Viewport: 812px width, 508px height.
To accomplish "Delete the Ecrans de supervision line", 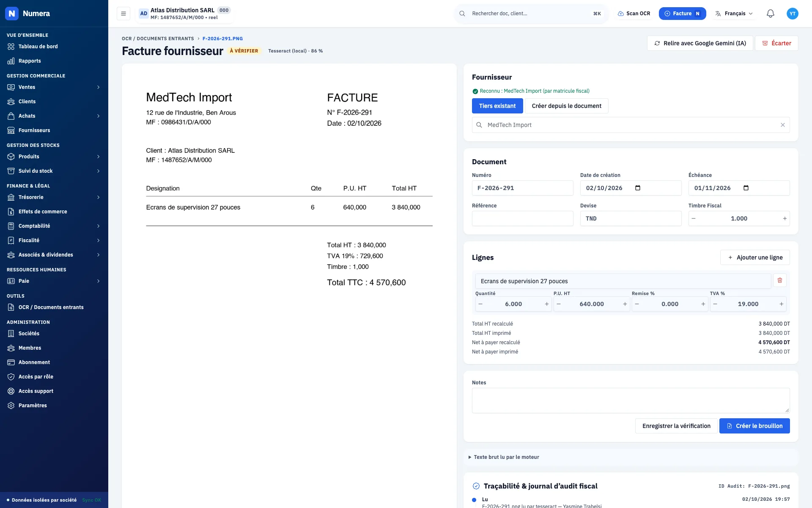I will click(779, 280).
